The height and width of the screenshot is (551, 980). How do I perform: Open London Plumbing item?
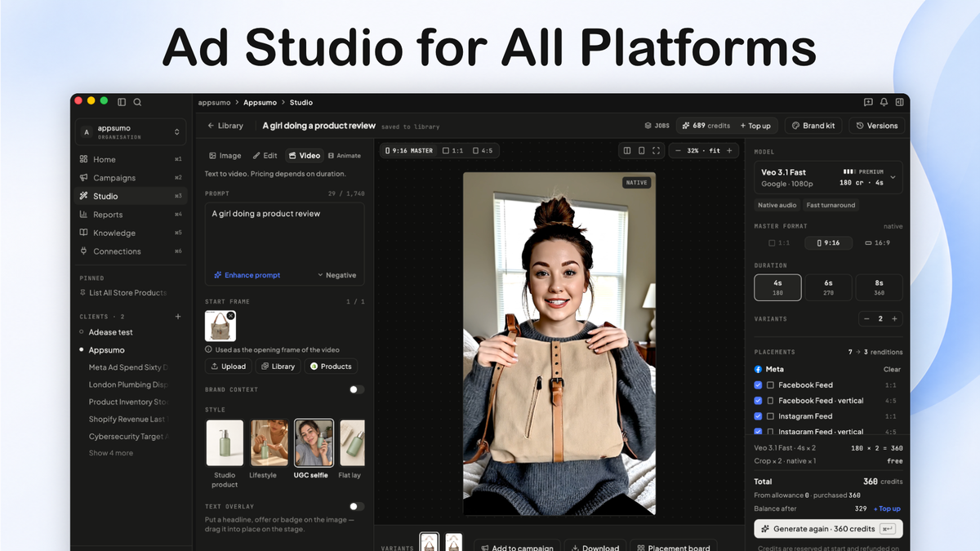tap(127, 384)
